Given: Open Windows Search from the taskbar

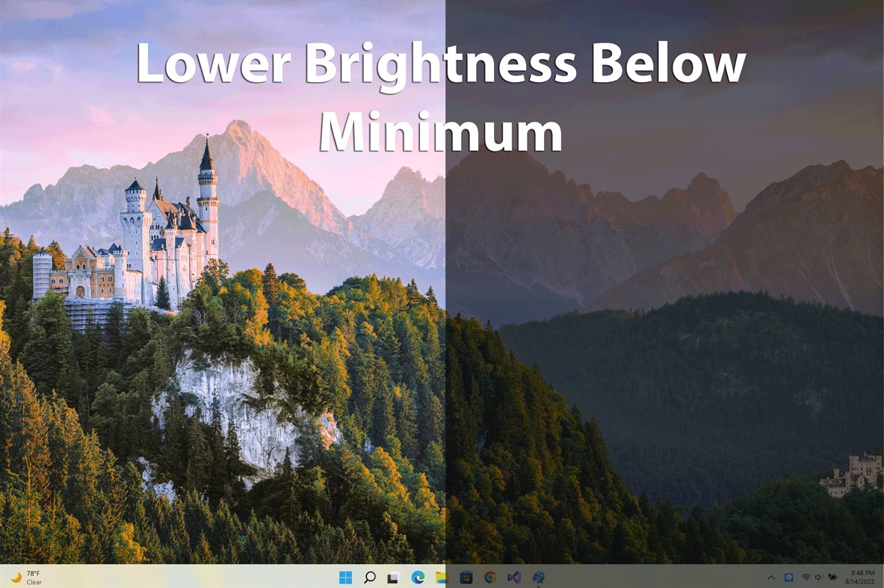Looking at the screenshot, I should pos(370,577).
